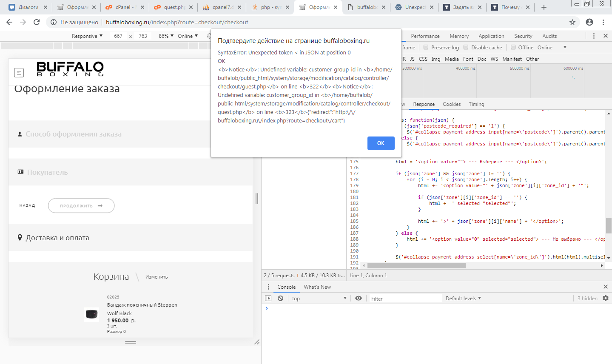The height and width of the screenshot is (364, 612).
Task: Click 'ПРОДОЛЖИТЬ' continue button
Action: 81,205
